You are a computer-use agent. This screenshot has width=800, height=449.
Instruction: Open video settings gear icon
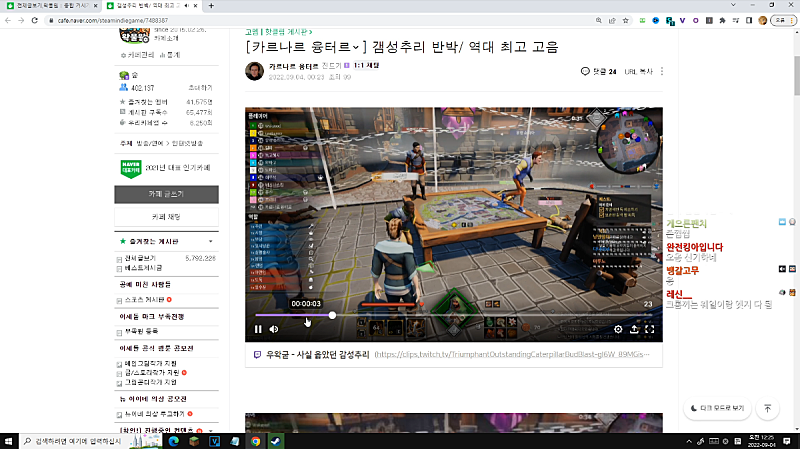coord(618,329)
